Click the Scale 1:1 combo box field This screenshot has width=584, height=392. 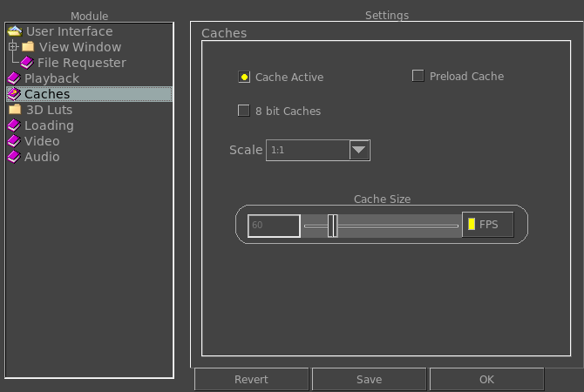click(318, 150)
